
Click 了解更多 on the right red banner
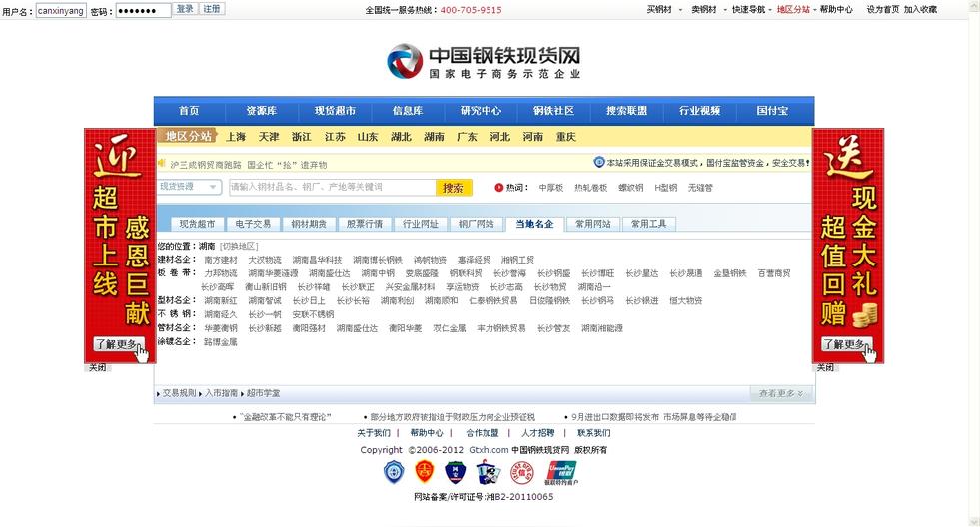[x=847, y=344]
